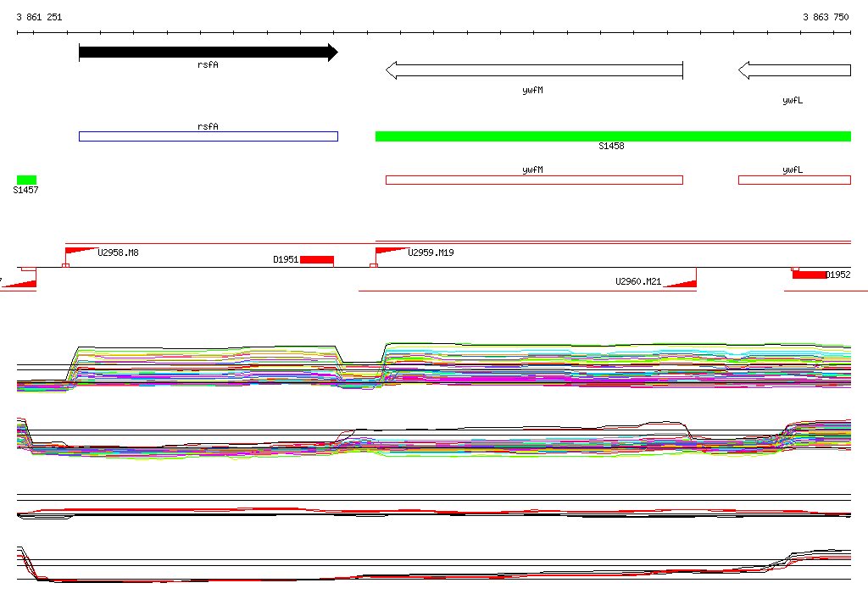Click the black rsfA gene arrow
Viewport: 868px width, 605px height.
click(209, 53)
